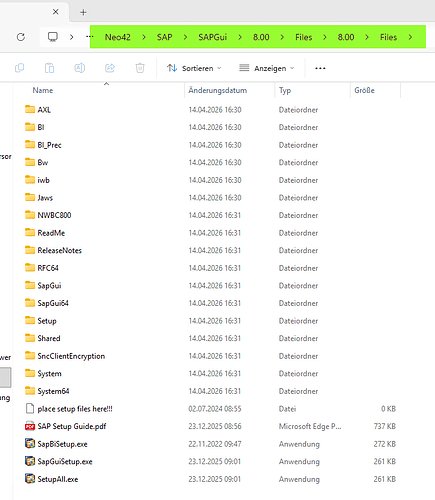Click the Rename toolbar icon

80,68
